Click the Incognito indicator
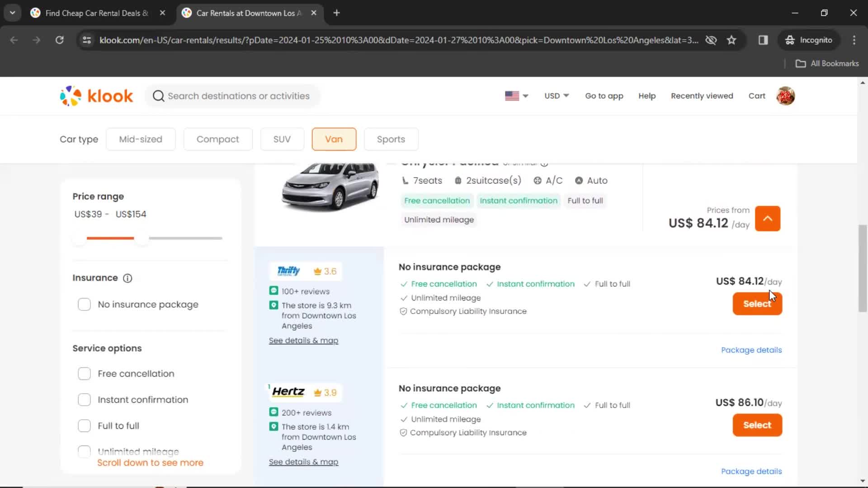868x488 pixels. (x=809, y=40)
